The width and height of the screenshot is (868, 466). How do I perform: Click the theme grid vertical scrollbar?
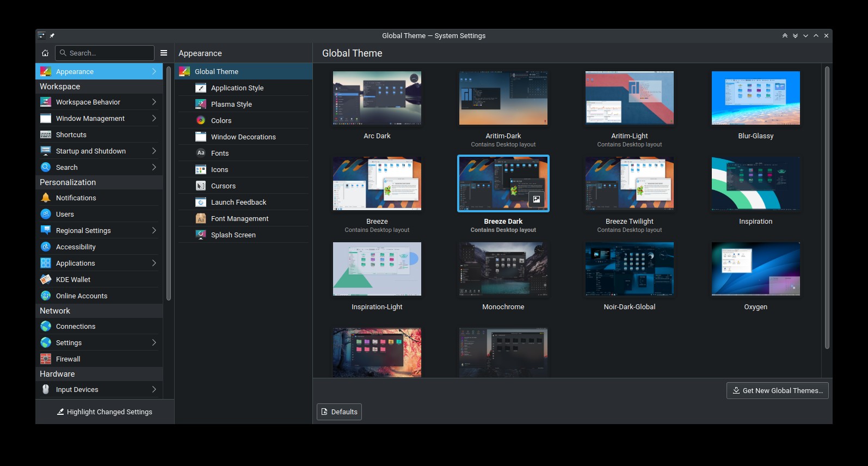pyautogui.click(x=827, y=207)
